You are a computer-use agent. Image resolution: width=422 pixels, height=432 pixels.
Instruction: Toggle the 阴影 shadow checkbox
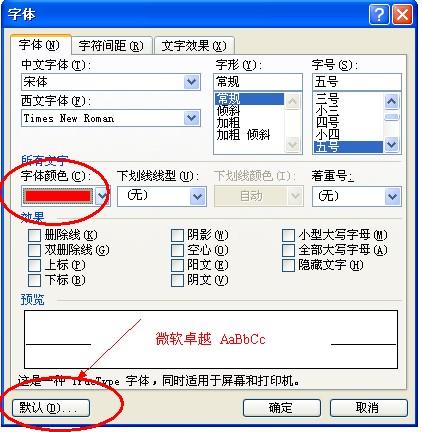(x=177, y=235)
